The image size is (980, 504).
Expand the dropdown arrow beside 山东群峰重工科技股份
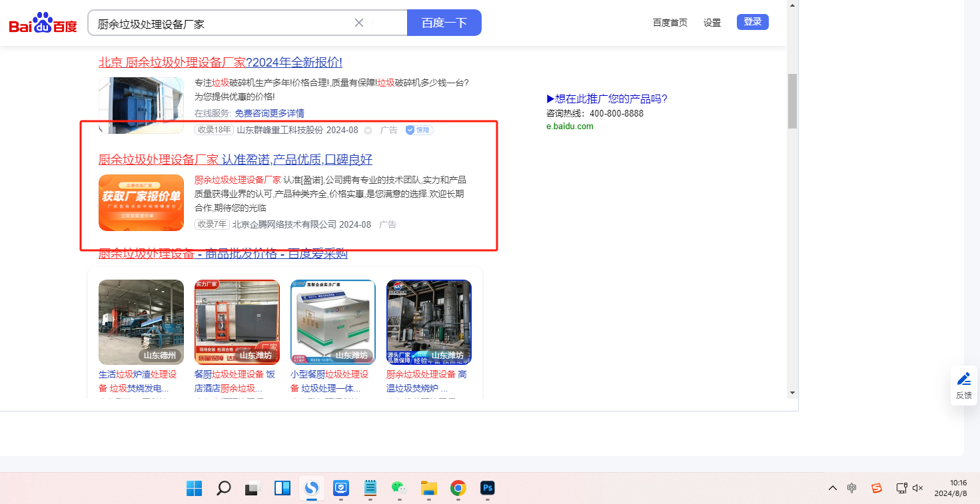[368, 130]
